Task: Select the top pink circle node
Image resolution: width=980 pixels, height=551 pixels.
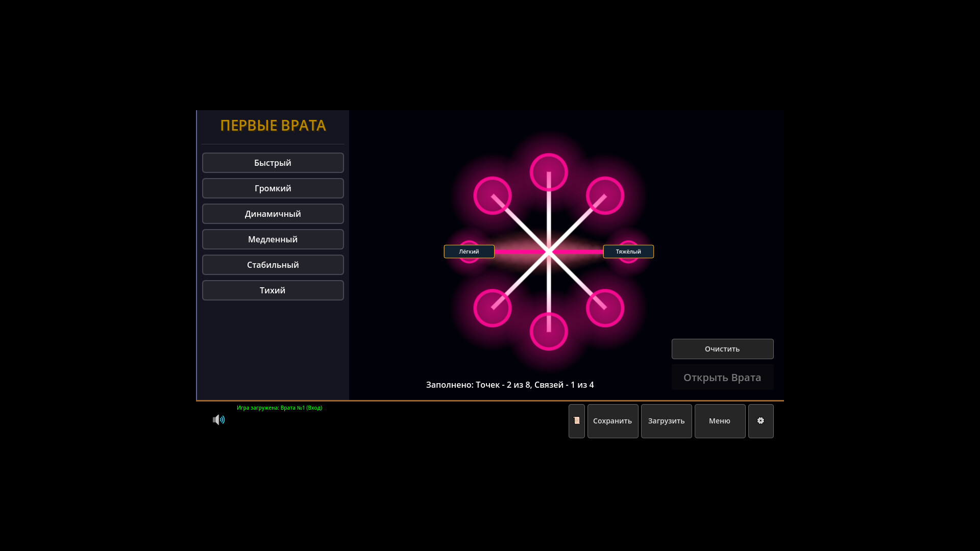Action: (x=549, y=172)
